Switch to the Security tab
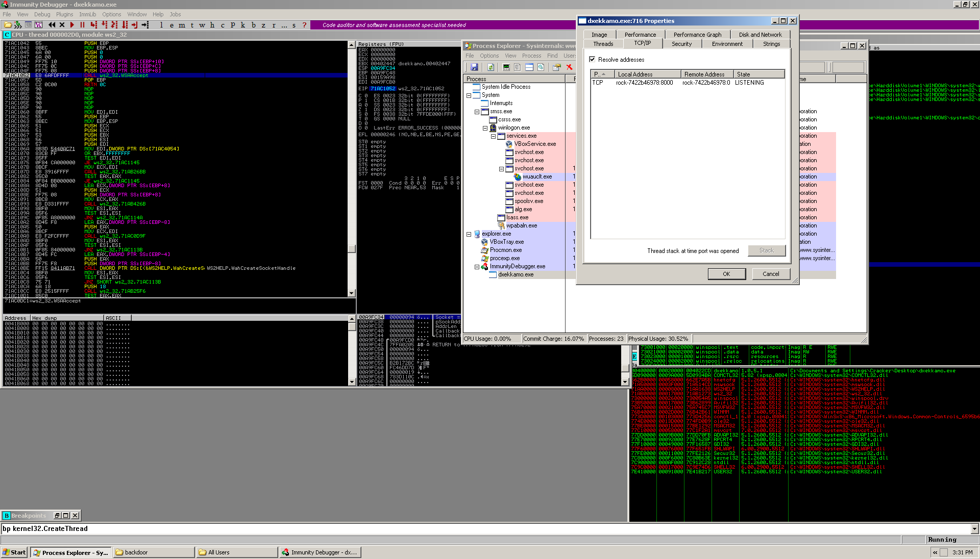 681,44
